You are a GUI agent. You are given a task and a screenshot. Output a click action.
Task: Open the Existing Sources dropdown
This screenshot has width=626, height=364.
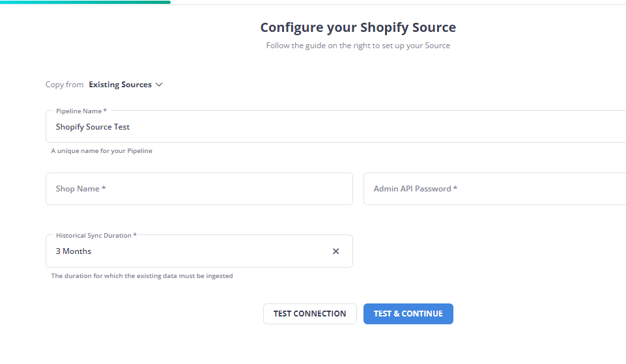coord(125,85)
